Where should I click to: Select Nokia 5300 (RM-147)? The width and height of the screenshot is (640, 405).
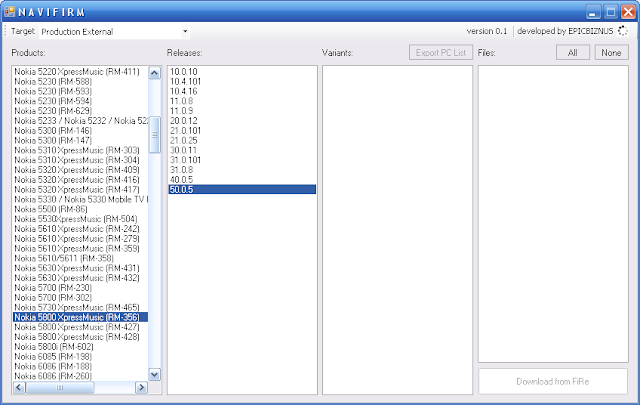[80, 140]
